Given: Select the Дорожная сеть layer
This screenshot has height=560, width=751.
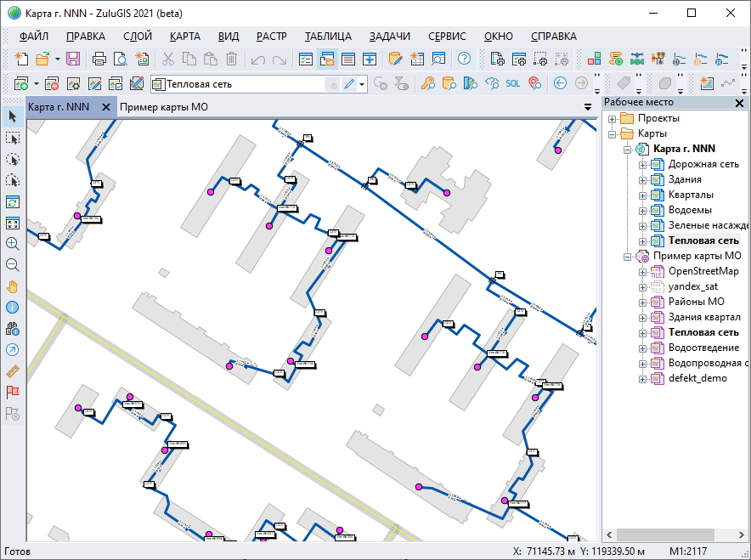Looking at the screenshot, I should click(703, 164).
